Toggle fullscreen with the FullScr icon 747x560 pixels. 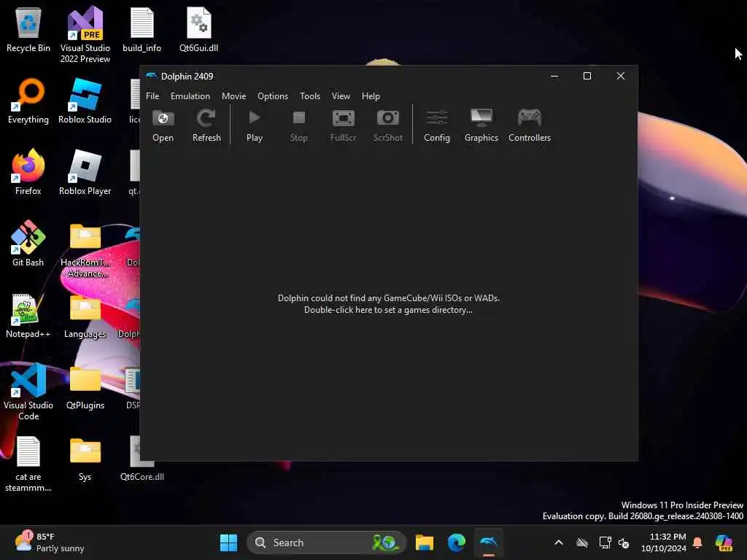[x=343, y=125]
